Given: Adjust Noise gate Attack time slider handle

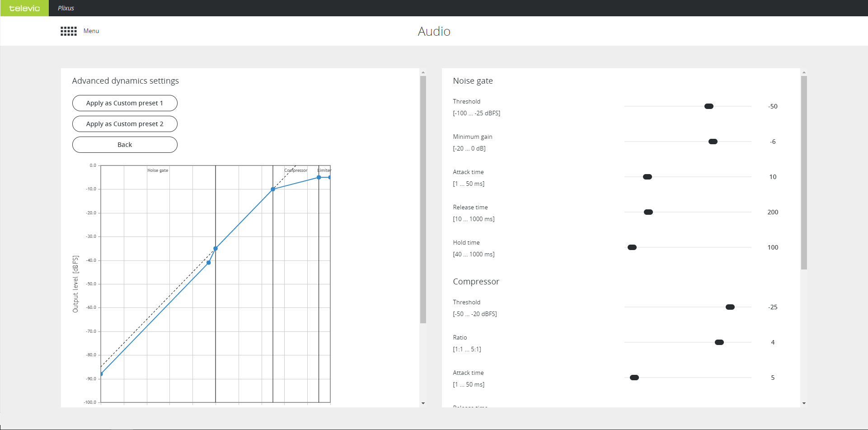Looking at the screenshot, I should (x=647, y=177).
